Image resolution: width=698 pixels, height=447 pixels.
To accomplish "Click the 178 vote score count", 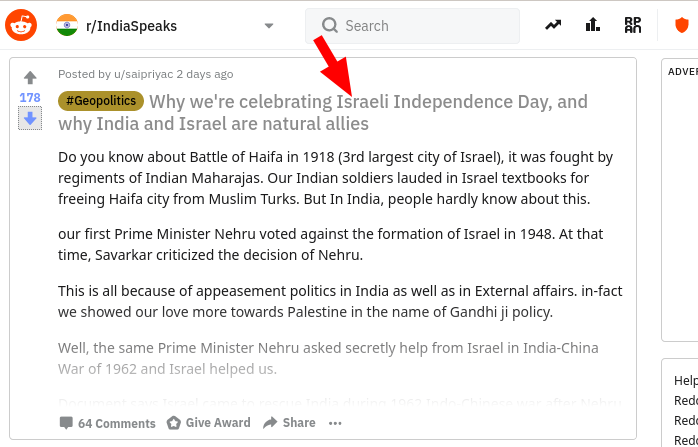I will tap(30, 97).
